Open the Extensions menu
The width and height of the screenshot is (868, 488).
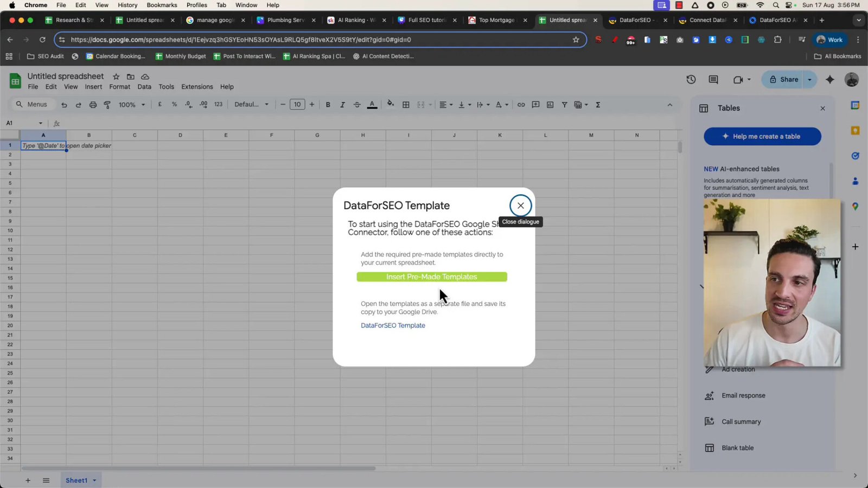tap(197, 87)
